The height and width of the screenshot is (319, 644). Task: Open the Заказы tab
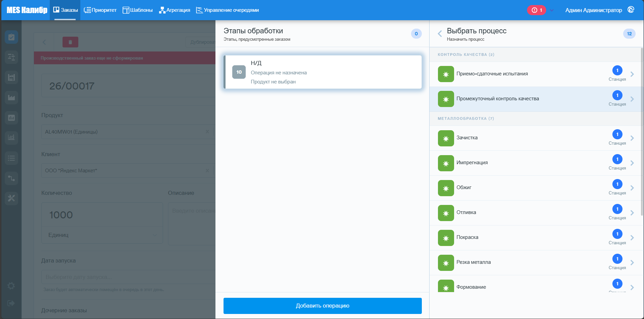pos(65,10)
